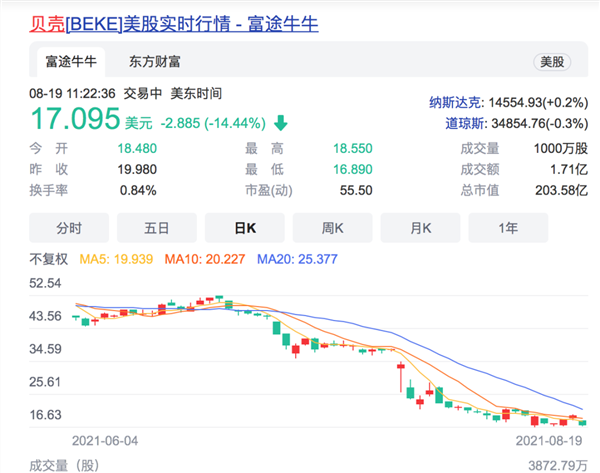Click the 2021-06-04 start date on chart axis

[106, 440]
